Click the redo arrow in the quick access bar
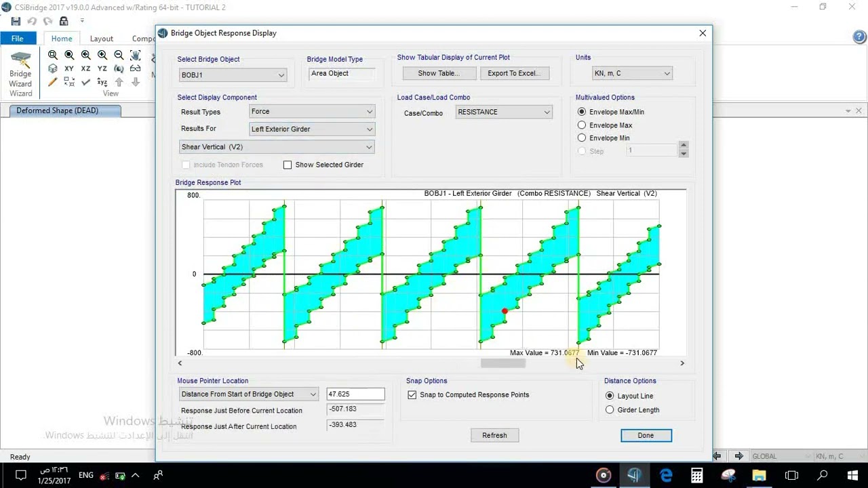Screen dimensions: 868x488 tap(47, 22)
